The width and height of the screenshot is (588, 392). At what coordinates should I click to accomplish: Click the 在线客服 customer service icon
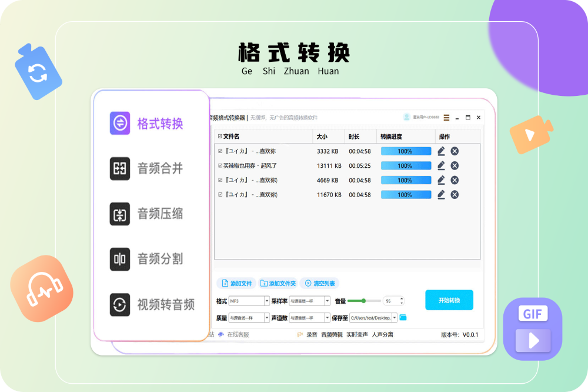[221, 334]
